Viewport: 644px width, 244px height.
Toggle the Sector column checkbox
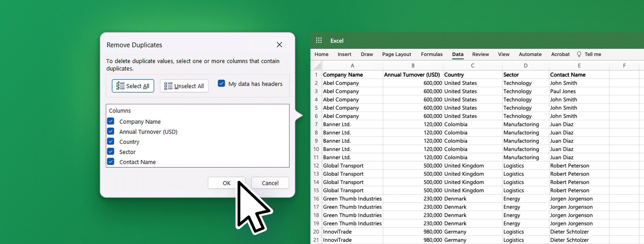111,151
